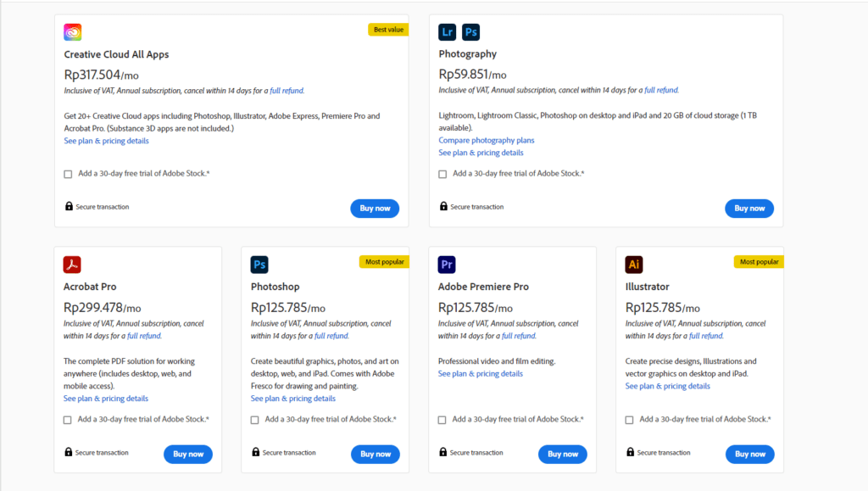Open full refund link under Acrobat Pro

(144, 336)
